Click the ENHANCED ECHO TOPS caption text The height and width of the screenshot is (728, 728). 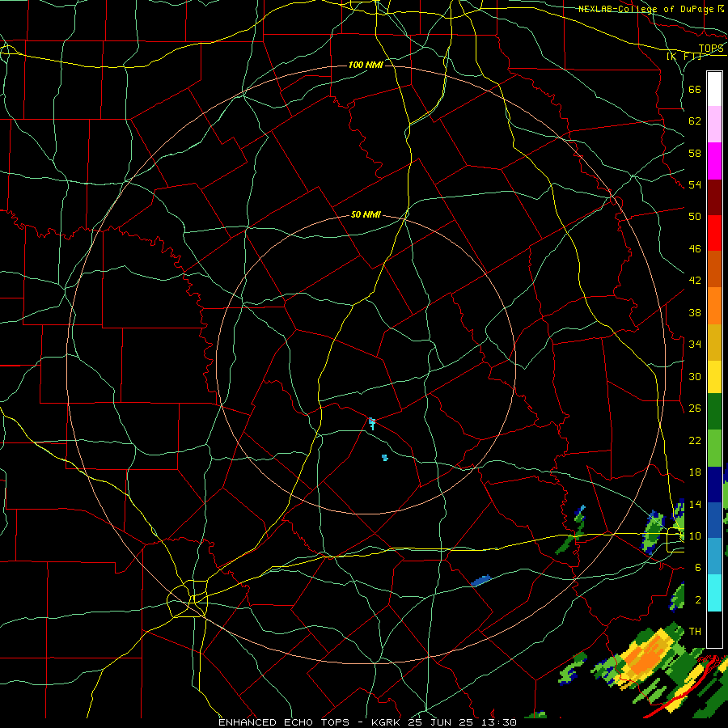click(x=367, y=722)
